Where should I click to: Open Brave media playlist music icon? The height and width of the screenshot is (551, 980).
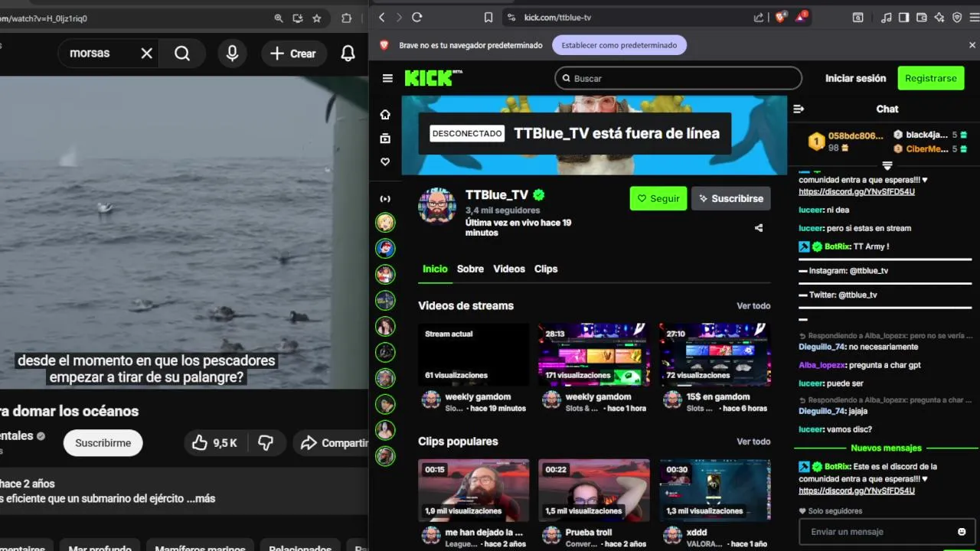tap(887, 17)
